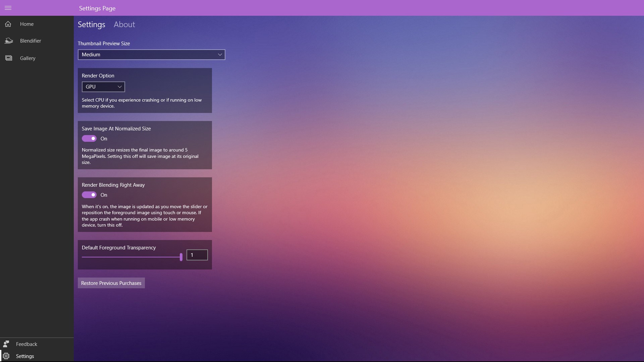Select Blendifier label in navigation
Viewport: 644px width, 362px height.
coord(31,41)
